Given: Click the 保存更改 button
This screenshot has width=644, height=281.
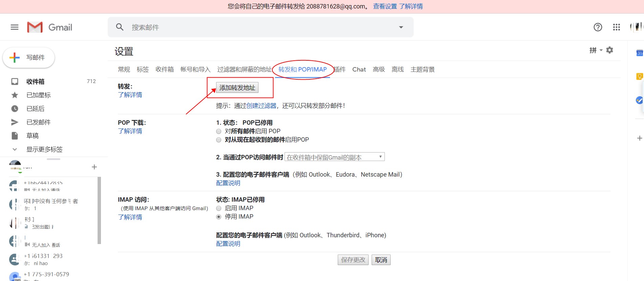Looking at the screenshot, I should 353,260.
